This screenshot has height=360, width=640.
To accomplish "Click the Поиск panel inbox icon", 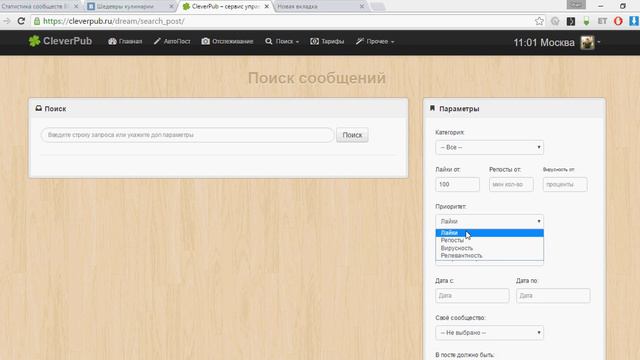I will 38,108.
